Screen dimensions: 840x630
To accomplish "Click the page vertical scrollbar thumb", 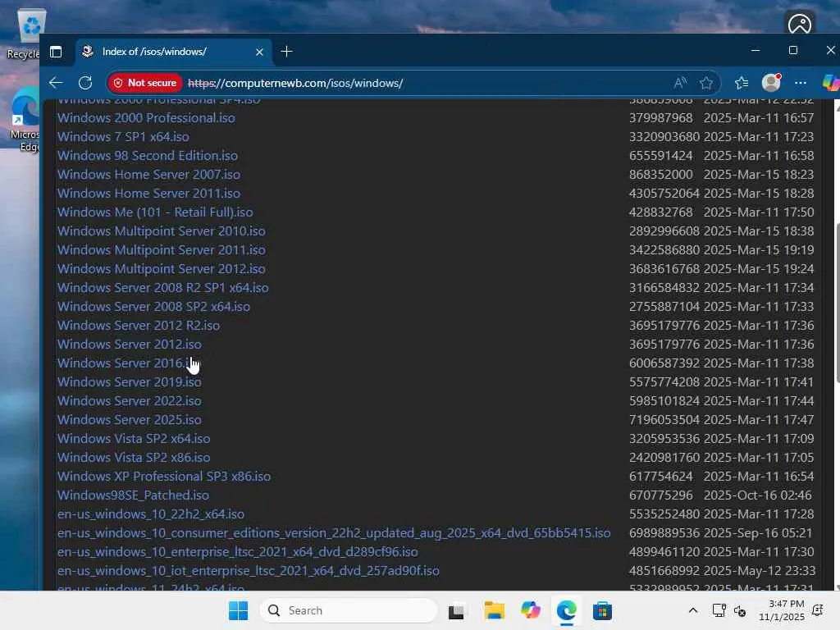I will pyautogui.click(x=838, y=303).
